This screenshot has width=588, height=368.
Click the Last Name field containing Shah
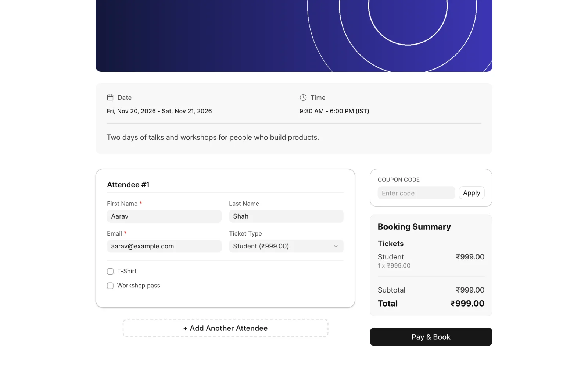[286, 216]
